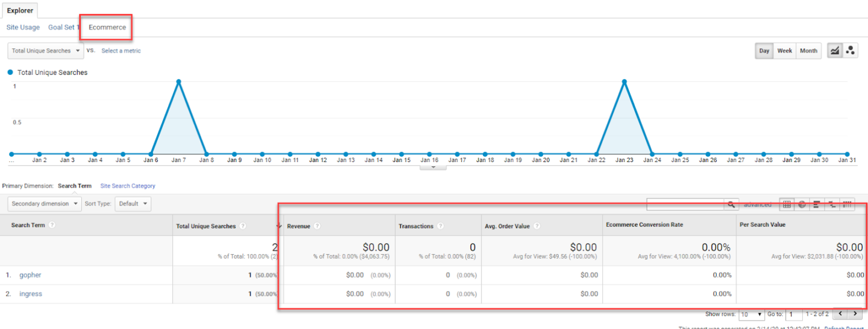Set chart interval to Month

pos(808,51)
